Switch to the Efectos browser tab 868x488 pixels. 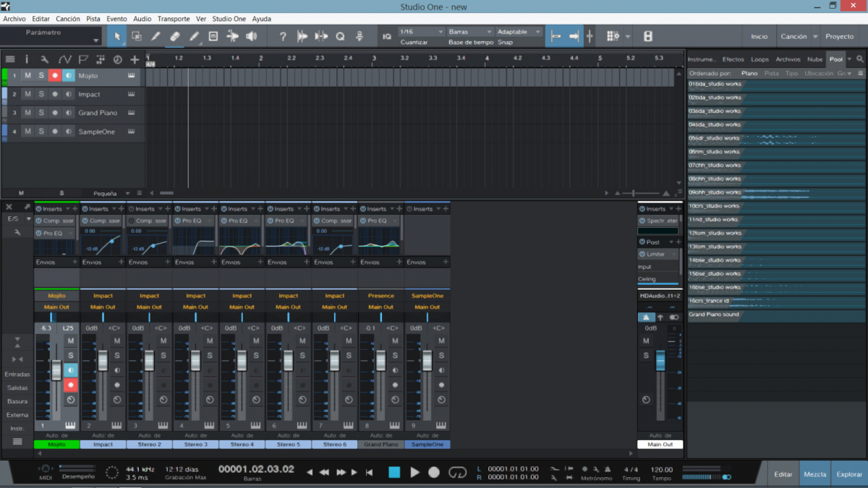pos(733,59)
